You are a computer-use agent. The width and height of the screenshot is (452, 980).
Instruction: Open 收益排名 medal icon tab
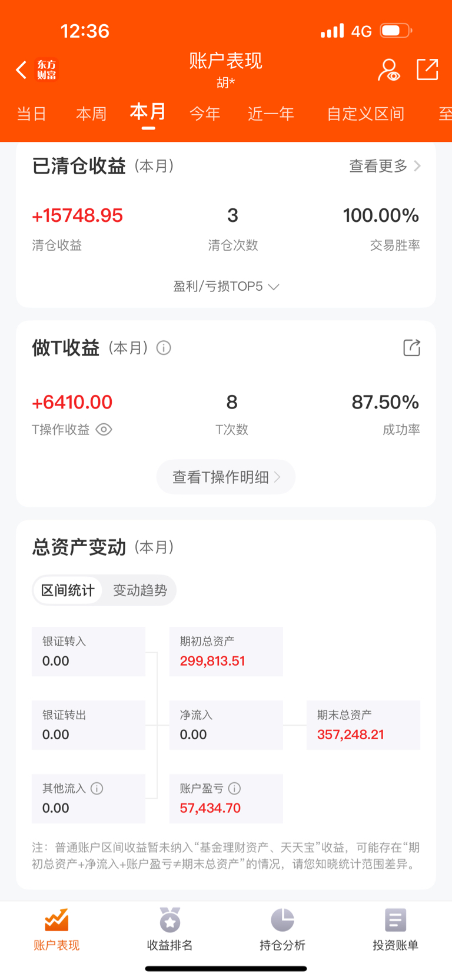coord(170,930)
